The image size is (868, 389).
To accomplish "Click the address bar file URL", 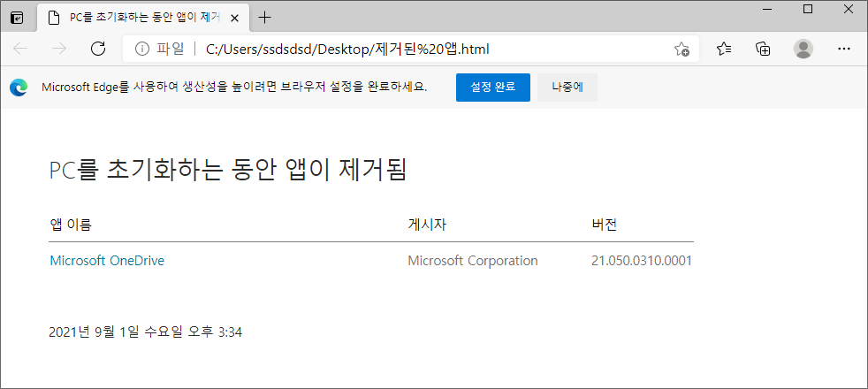I will pos(347,50).
